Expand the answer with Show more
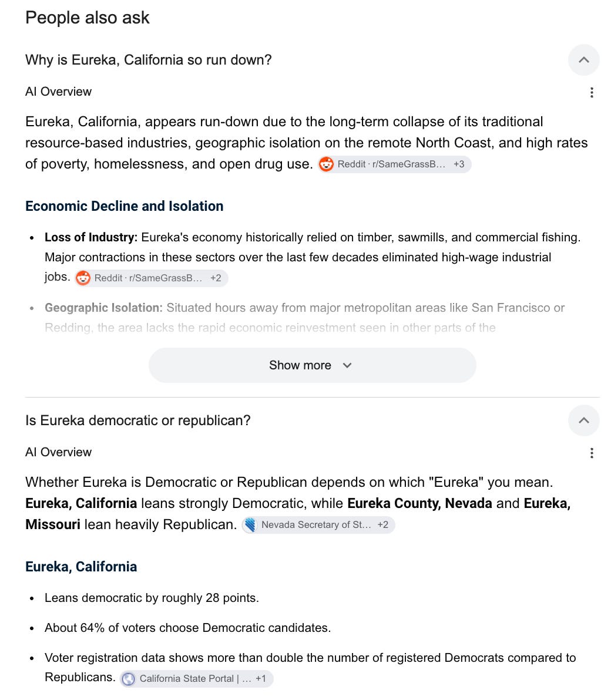The width and height of the screenshot is (611, 700). pos(312,365)
